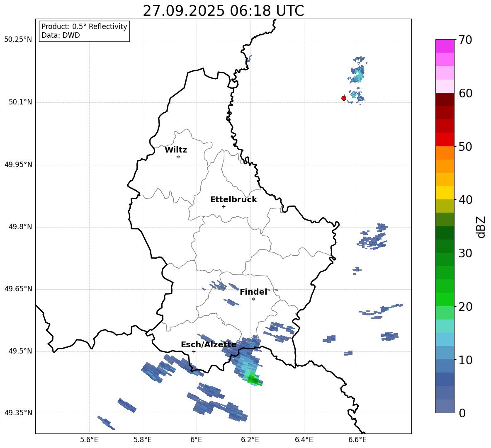Click the cross marker under Esch/Alzette
This screenshot has height=448, width=491.
tap(194, 351)
